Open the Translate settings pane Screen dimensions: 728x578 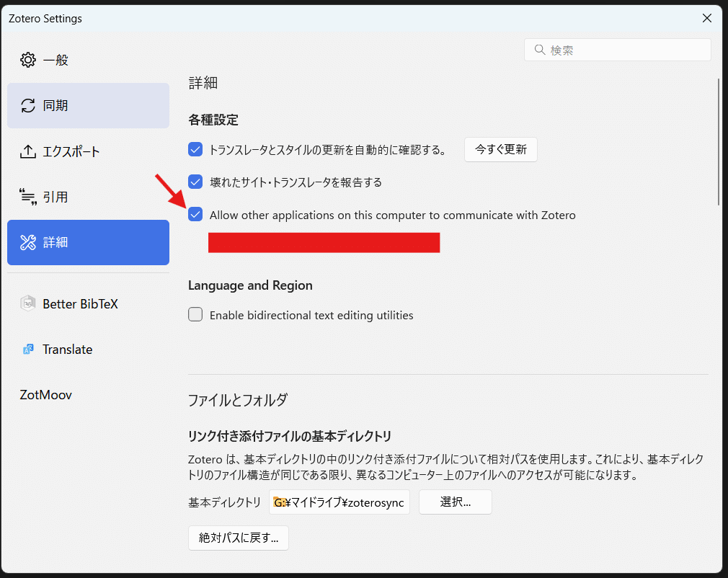(x=88, y=349)
